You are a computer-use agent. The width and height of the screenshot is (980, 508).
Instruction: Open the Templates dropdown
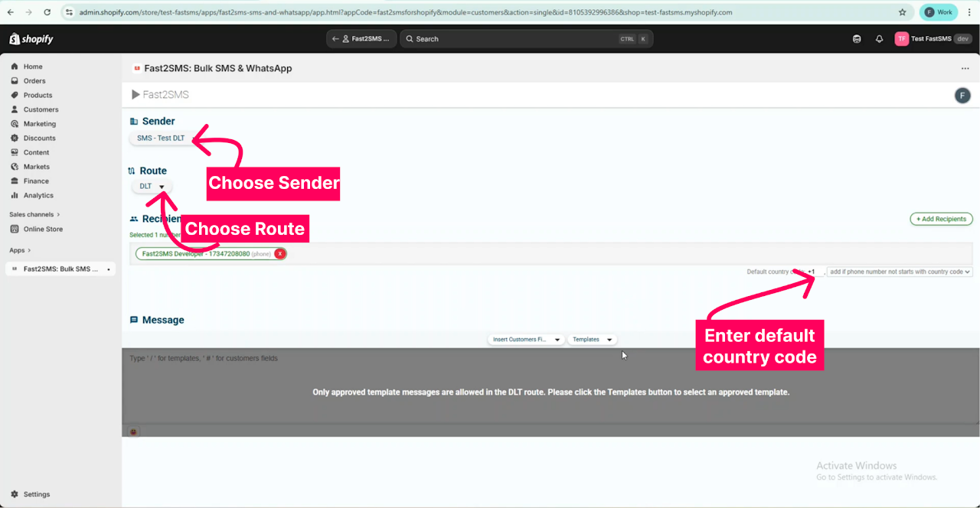coord(592,340)
